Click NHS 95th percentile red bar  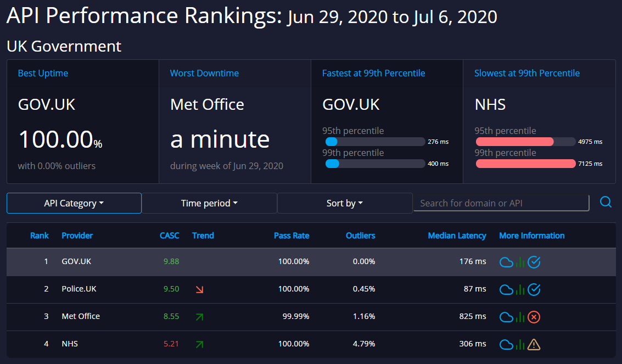coord(514,142)
